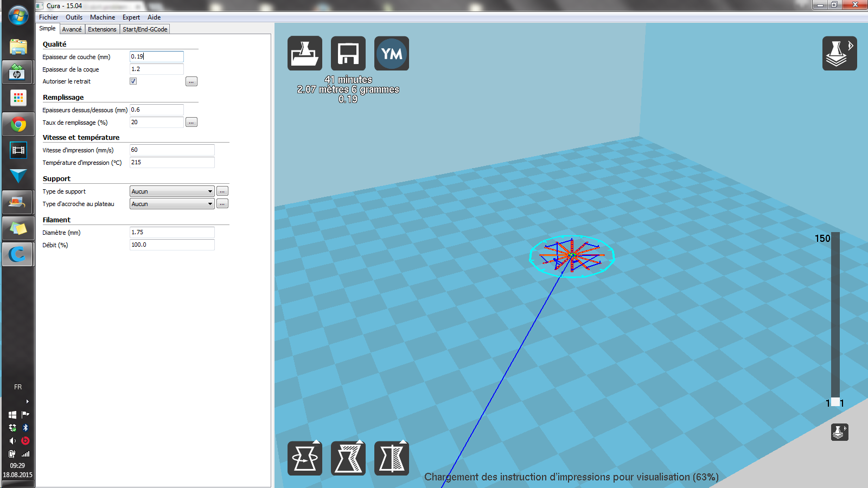Viewport: 868px width, 488px height.
Task: Expand the Type d'accroche au plateau dropdown
Action: tap(172, 204)
